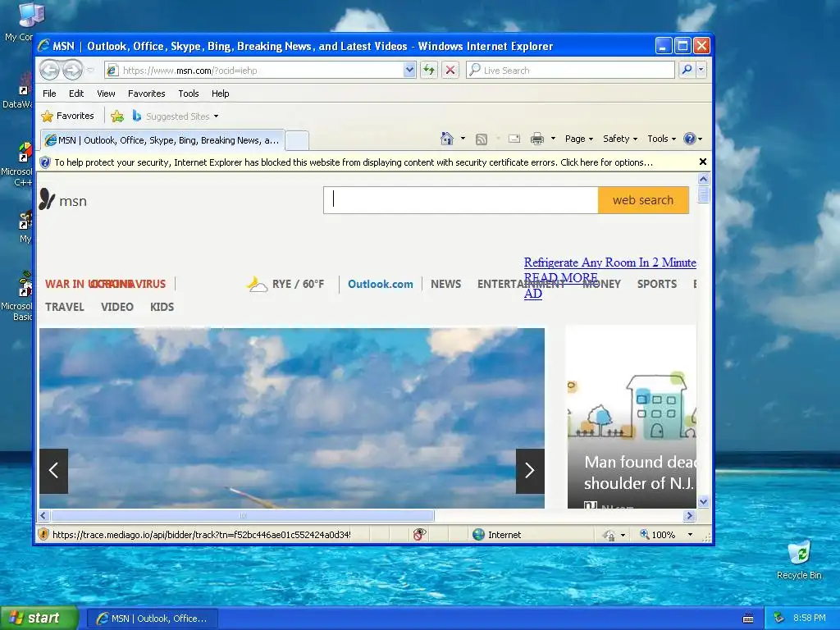Click the blue Help question icon
The width and height of the screenshot is (840, 630).
click(x=689, y=139)
